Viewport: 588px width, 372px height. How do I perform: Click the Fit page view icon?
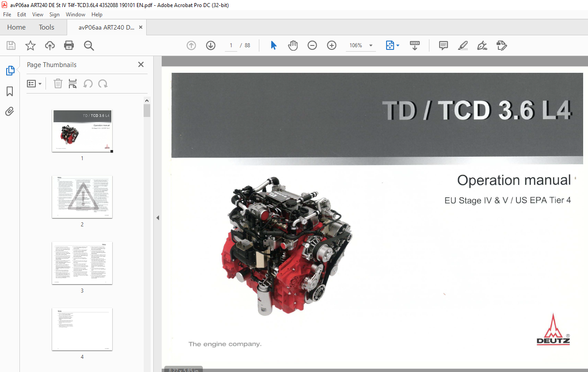click(x=390, y=45)
